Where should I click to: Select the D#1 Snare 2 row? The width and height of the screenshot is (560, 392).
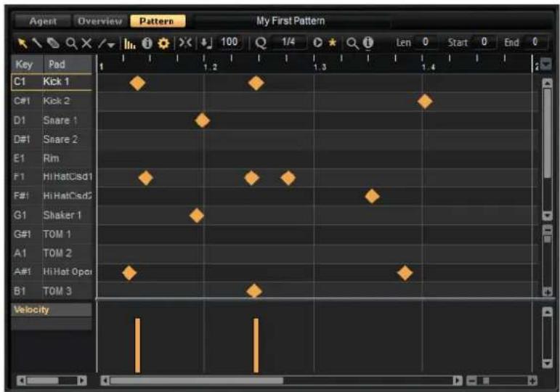52,139
